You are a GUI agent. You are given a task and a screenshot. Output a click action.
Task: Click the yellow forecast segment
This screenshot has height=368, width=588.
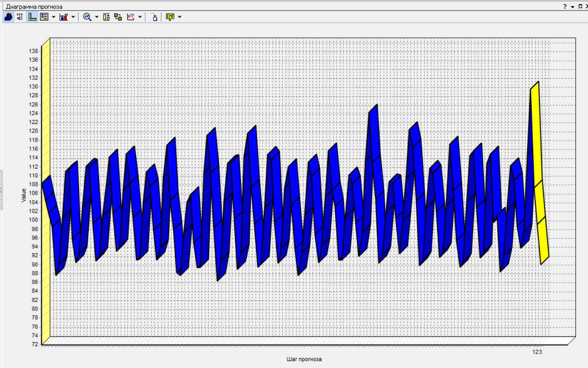[539, 173]
